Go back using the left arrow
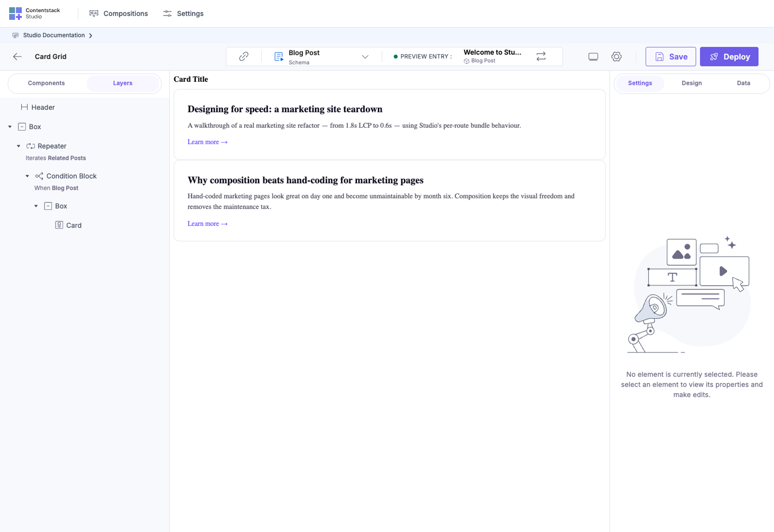This screenshot has height=532, width=774. [x=17, y=57]
